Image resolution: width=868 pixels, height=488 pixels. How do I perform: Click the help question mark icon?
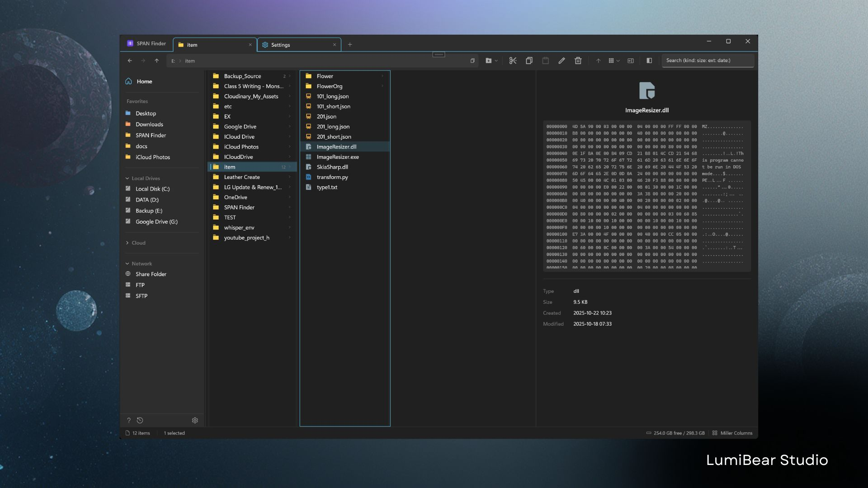pos(129,420)
